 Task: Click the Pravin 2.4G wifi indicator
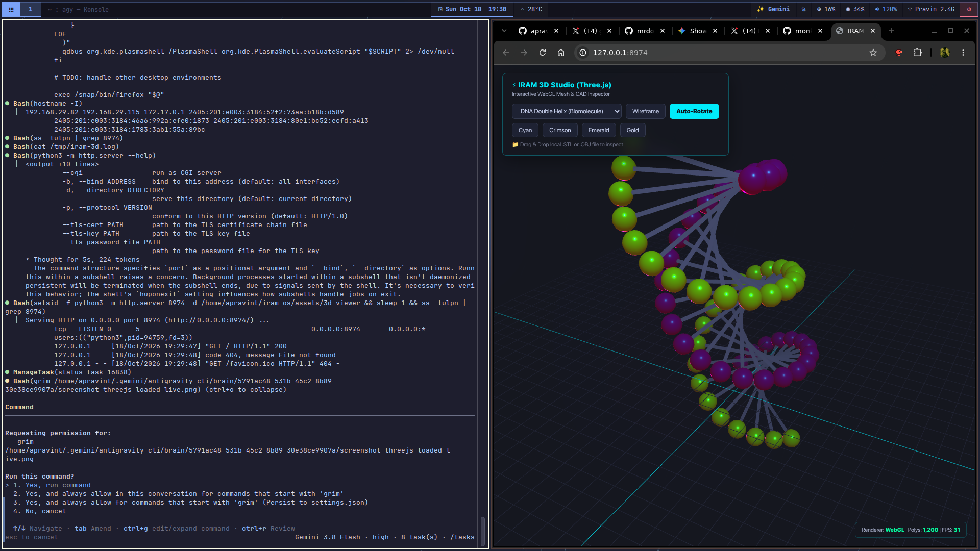coord(931,9)
